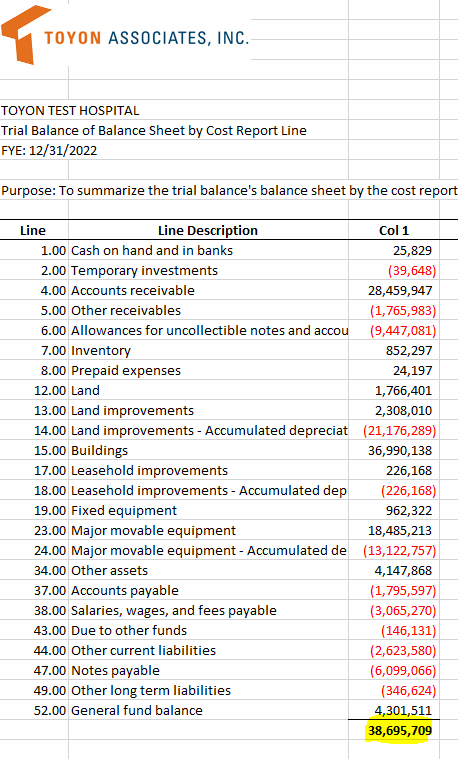Screen dimensions: 458x759
Task: Select the 'Buildings' description cell
Action: point(208,450)
